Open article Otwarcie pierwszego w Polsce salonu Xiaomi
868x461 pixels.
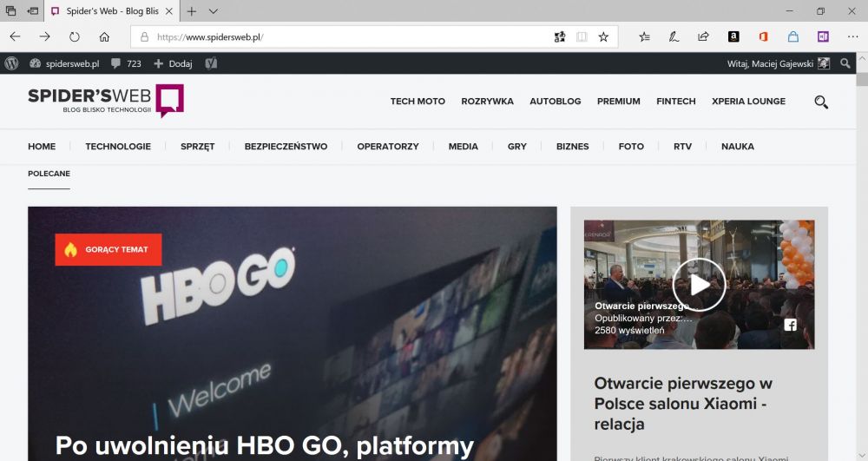click(683, 404)
